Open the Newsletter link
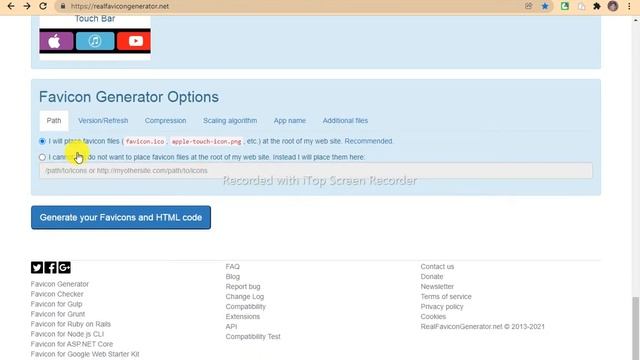640x360 pixels. [x=437, y=287]
